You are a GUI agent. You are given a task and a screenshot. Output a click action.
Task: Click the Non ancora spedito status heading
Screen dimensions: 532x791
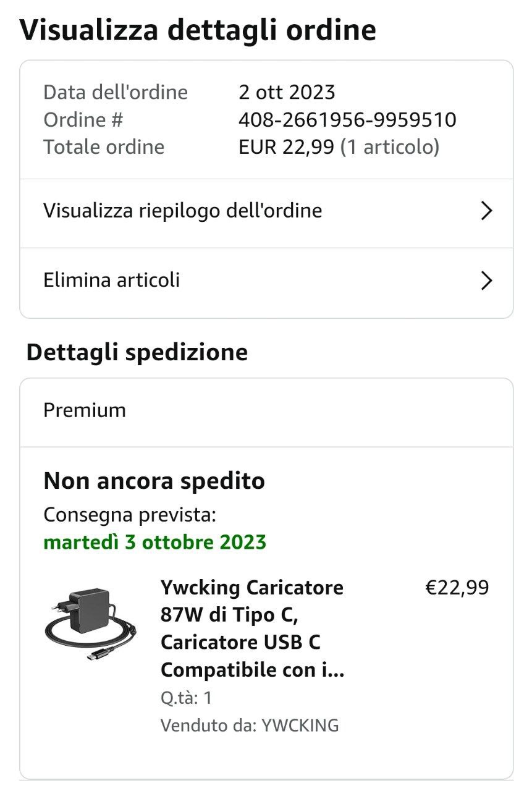point(154,481)
